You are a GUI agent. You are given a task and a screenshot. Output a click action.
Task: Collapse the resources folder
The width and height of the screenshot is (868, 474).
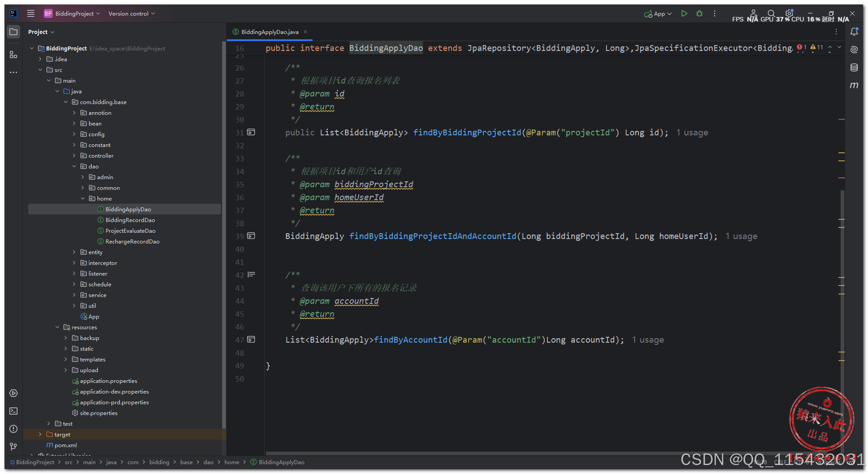pyautogui.click(x=57, y=327)
